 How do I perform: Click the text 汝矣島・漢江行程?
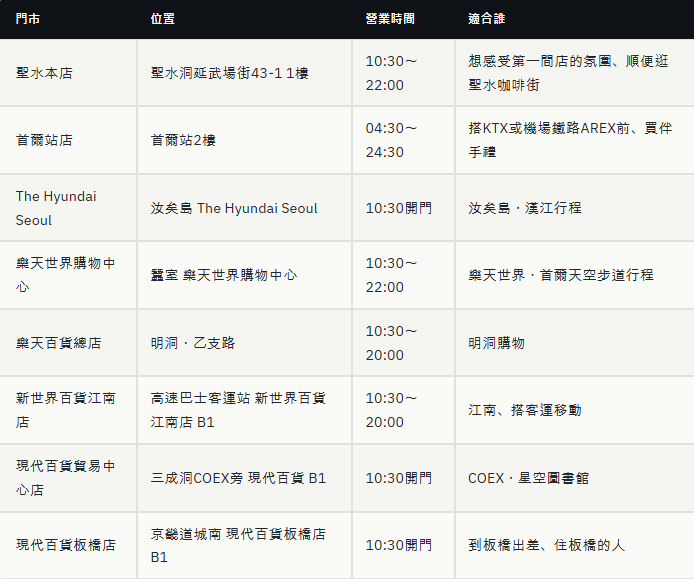click(525, 208)
